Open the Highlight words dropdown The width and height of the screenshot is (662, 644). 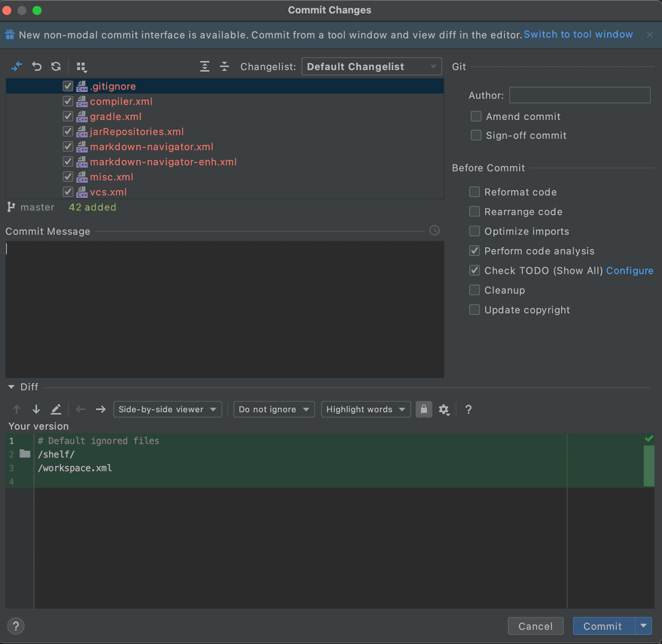pyautogui.click(x=366, y=409)
